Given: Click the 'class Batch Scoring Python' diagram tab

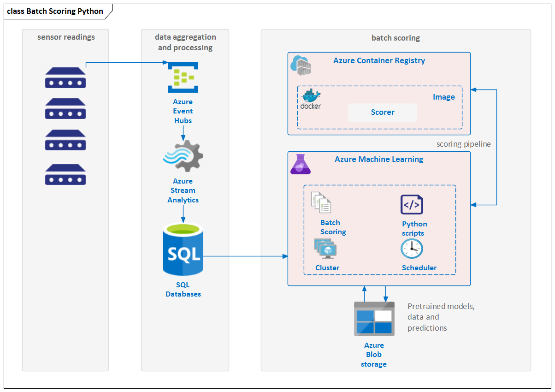Looking at the screenshot, I should (x=56, y=12).
